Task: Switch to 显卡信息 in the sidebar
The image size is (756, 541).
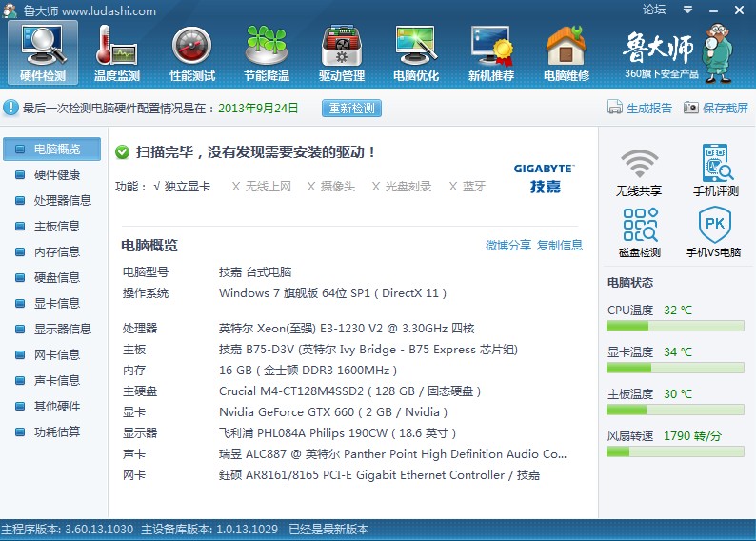Action: (57, 303)
